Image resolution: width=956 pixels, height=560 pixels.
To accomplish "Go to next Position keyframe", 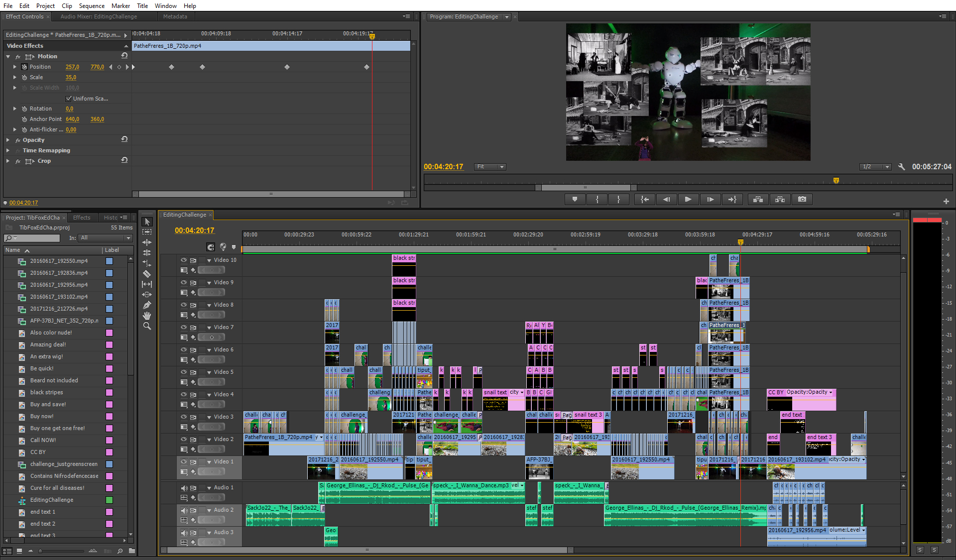I will [127, 67].
